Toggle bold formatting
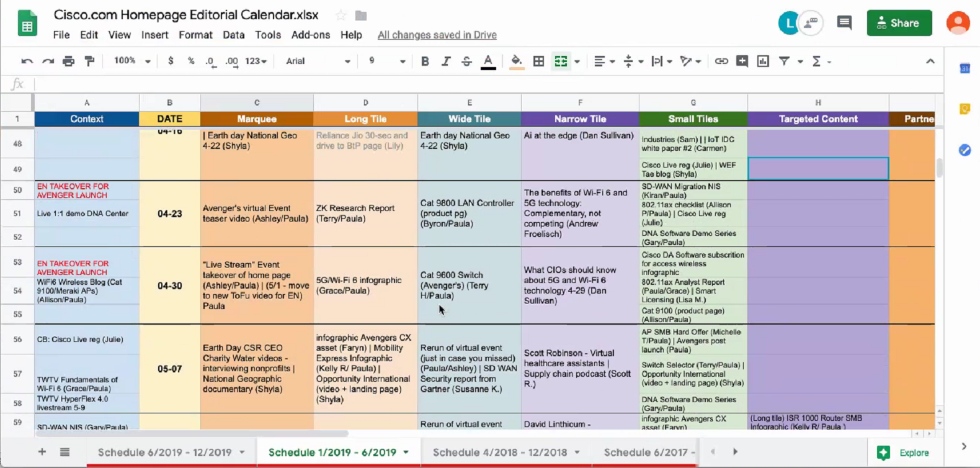Viewport: 980px width, 468px height. 425,61
